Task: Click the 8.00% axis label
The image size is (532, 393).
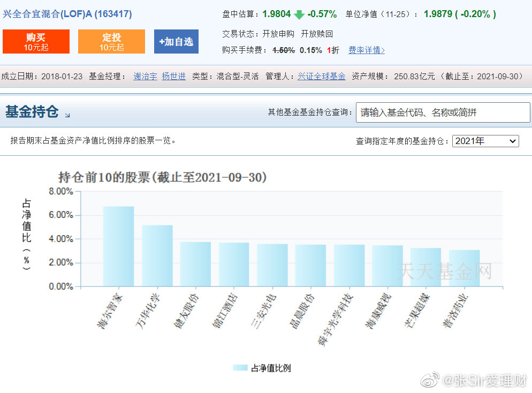Action: (x=61, y=191)
